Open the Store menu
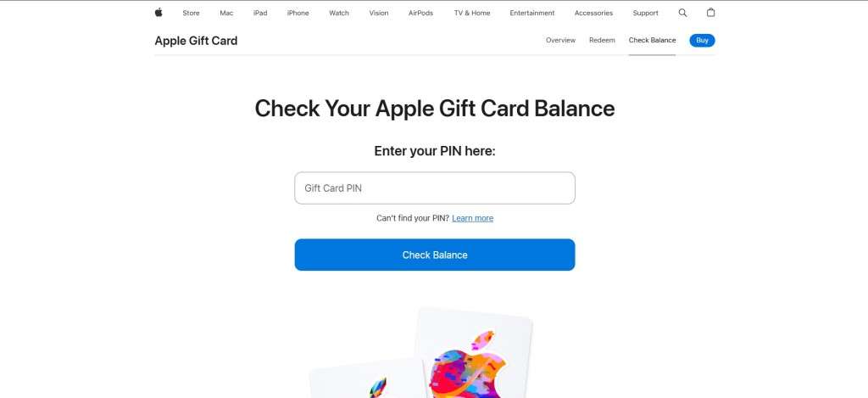 point(191,13)
